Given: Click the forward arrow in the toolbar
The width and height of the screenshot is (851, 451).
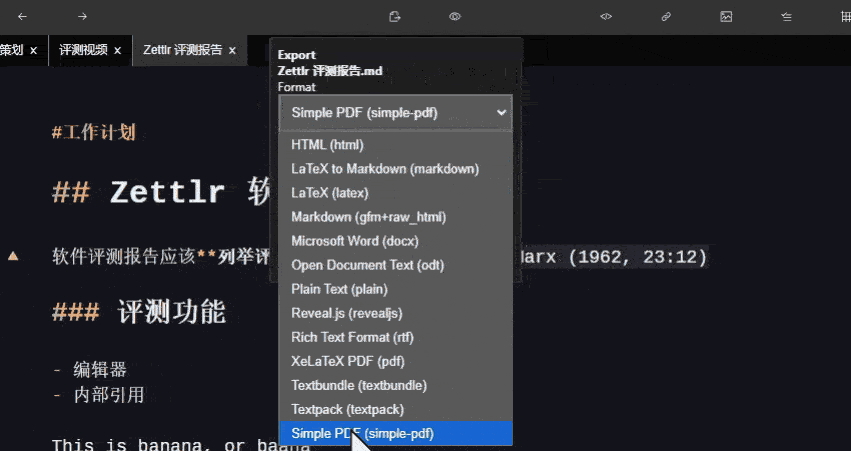Looking at the screenshot, I should 82,17.
